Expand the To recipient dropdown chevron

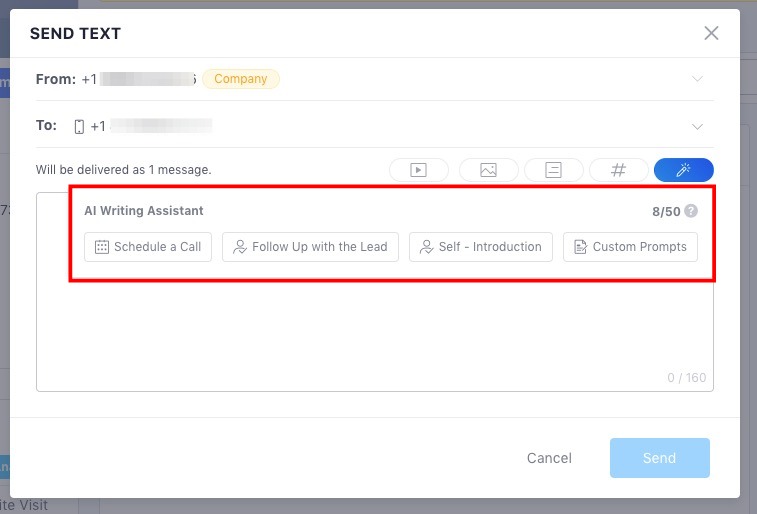click(x=697, y=126)
